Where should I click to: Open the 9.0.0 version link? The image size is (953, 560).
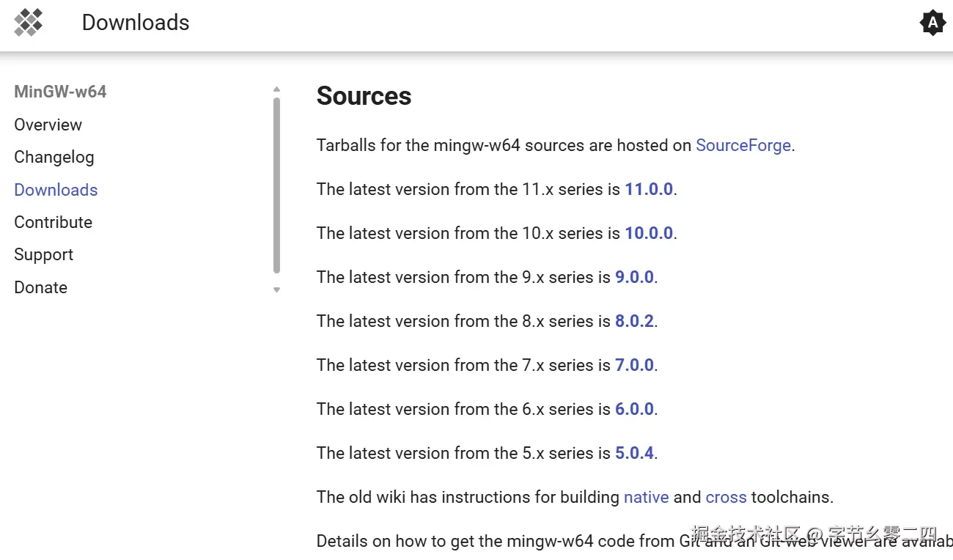point(634,277)
